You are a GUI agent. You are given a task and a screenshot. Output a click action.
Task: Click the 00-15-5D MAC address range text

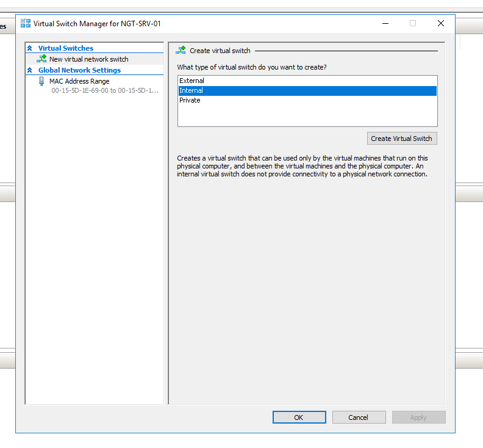tap(104, 90)
